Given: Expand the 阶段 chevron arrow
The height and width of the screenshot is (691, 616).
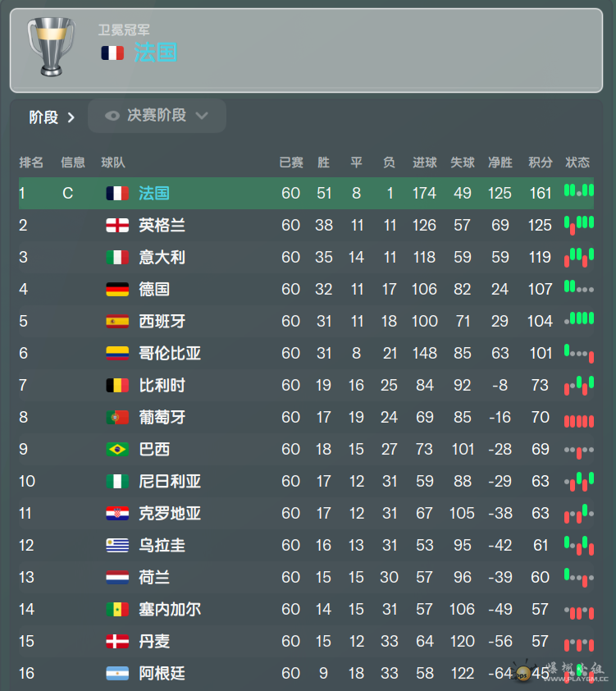Looking at the screenshot, I should pos(71,117).
